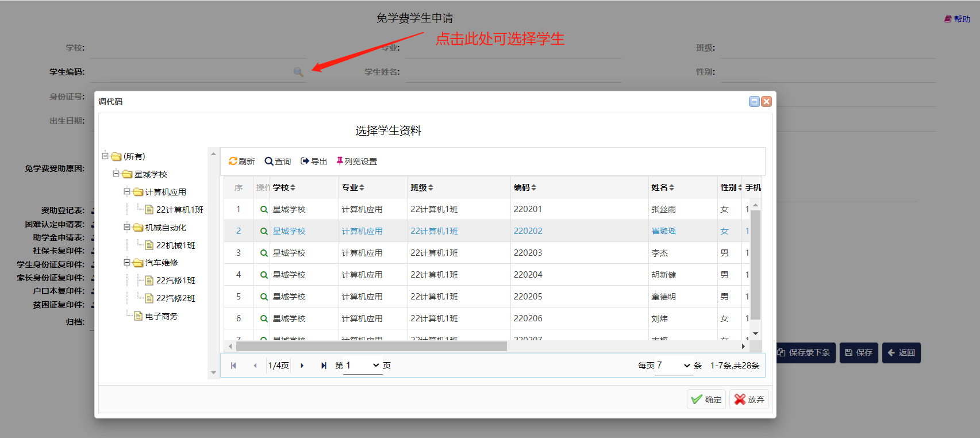980x438 pixels.
Task: Go to first page of student list
Action: [x=233, y=366]
